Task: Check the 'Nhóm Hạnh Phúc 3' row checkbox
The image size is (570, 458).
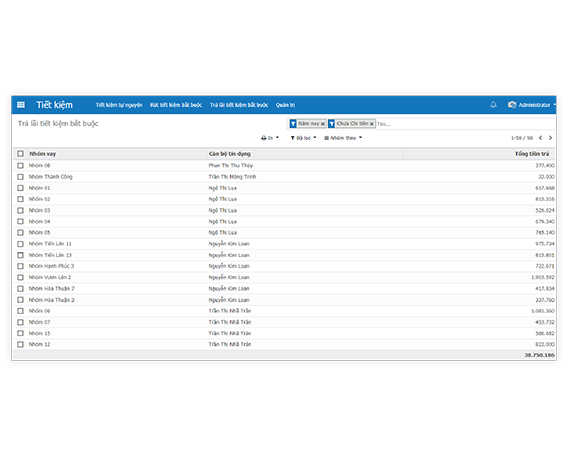Action: pos(20,266)
